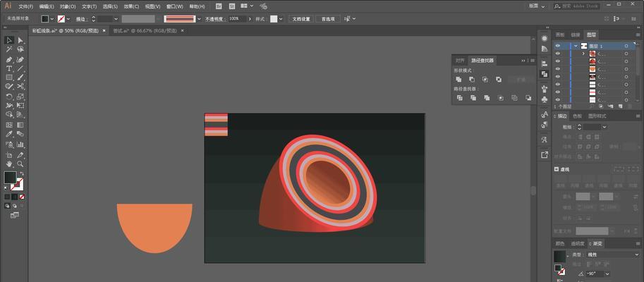Image resolution: width=644 pixels, height=282 pixels.
Task: Open the brush definition dropdown
Action: (199, 19)
